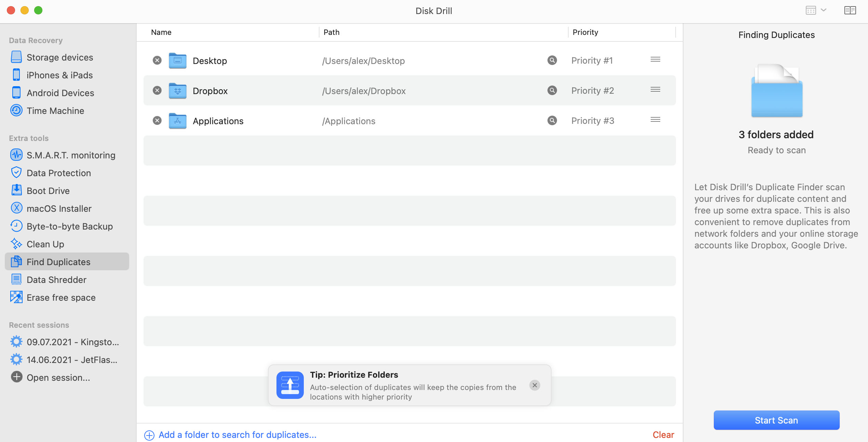Launch macOS Installer tool
The image size is (868, 442).
coord(67,209)
